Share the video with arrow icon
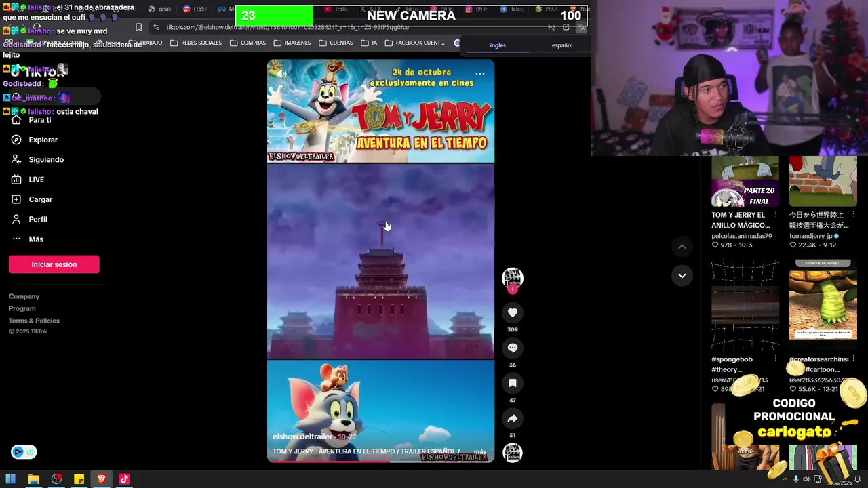This screenshot has width=868, height=488. tap(513, 418)
